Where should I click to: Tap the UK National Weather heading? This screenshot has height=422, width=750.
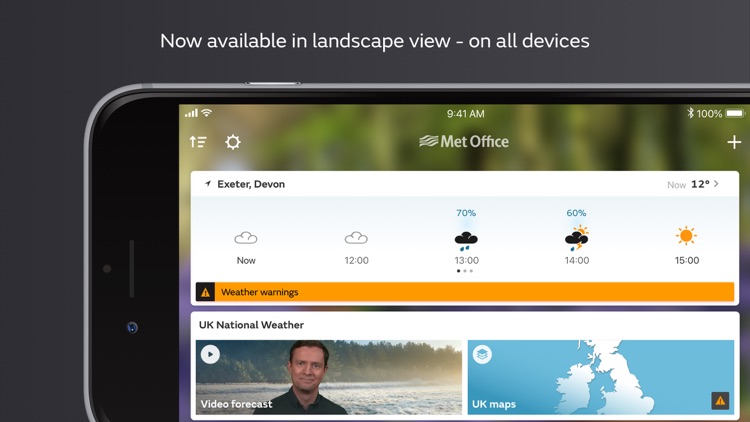[x=251, y=325]
